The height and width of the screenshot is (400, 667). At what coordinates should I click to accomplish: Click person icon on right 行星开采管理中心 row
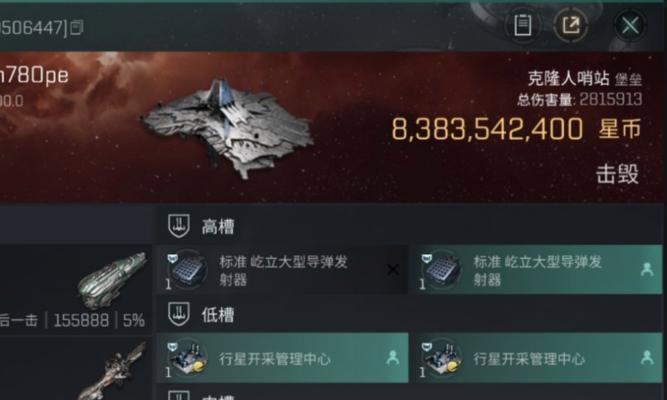point(647,358)
